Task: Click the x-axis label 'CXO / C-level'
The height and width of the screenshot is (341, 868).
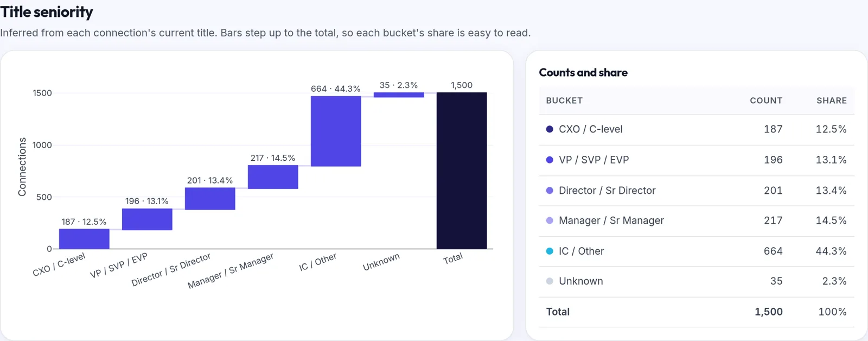Action: [59, 264]
